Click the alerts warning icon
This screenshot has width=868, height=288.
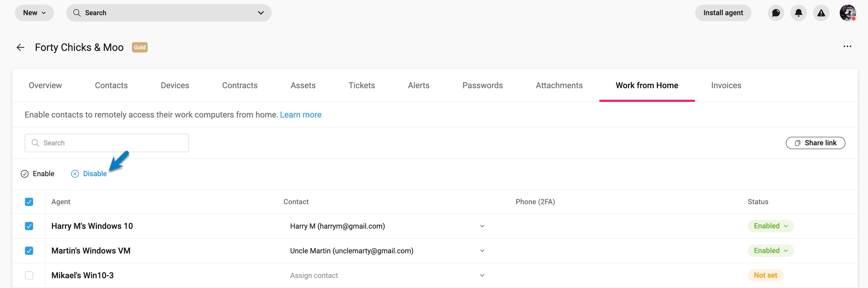pos(821,13)
